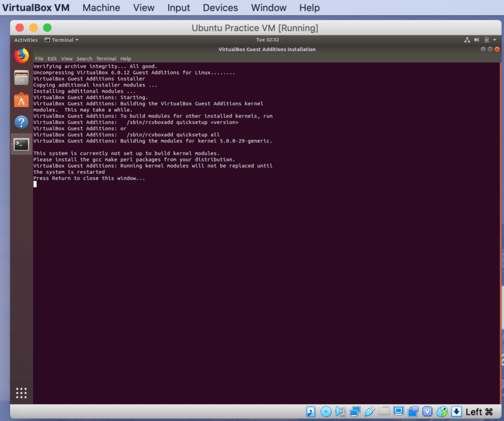
Task: Click the 'Press Return to close this window...' line
Action: pyautogui.click(x=89, y=178)
